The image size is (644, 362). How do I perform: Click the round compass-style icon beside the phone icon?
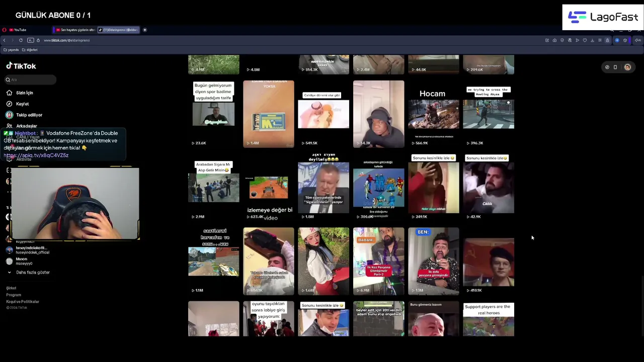pyautogui.click(x=607, y=67)
